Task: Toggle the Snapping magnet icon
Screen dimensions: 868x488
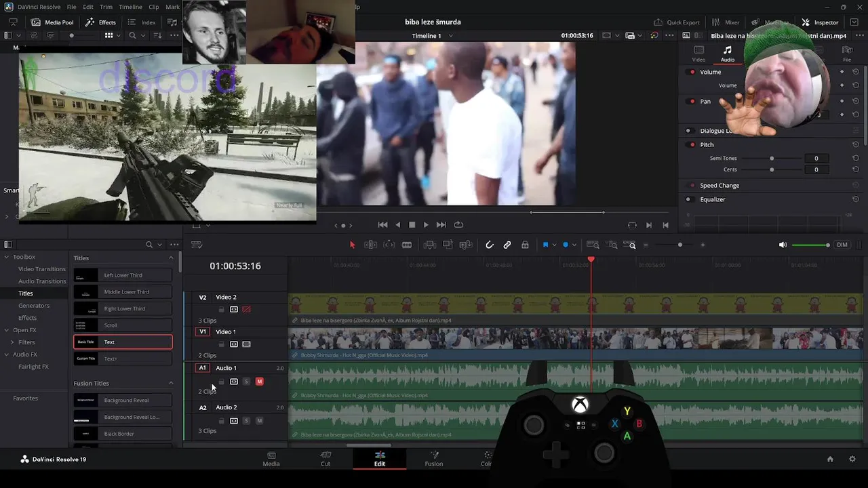Action: tap(489, 245)
